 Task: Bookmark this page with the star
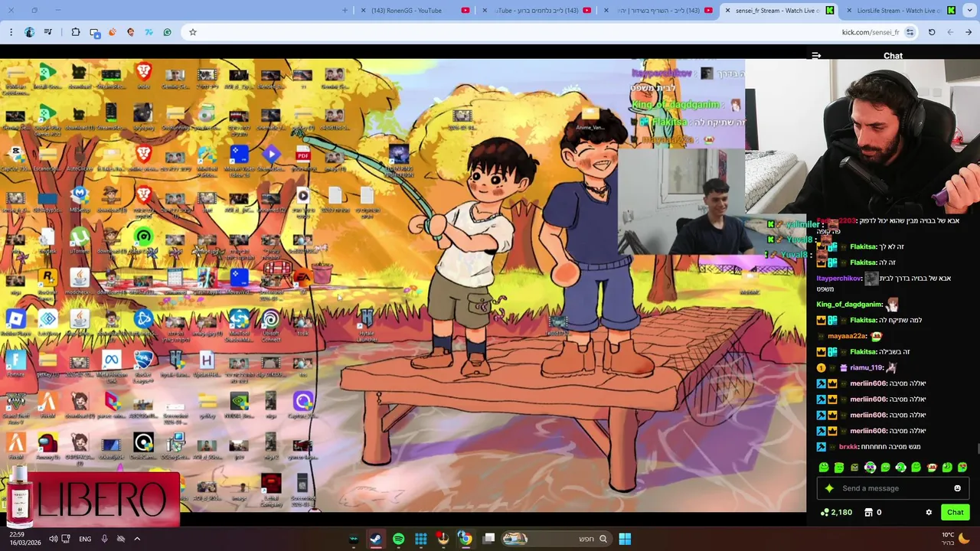(193, 32)
